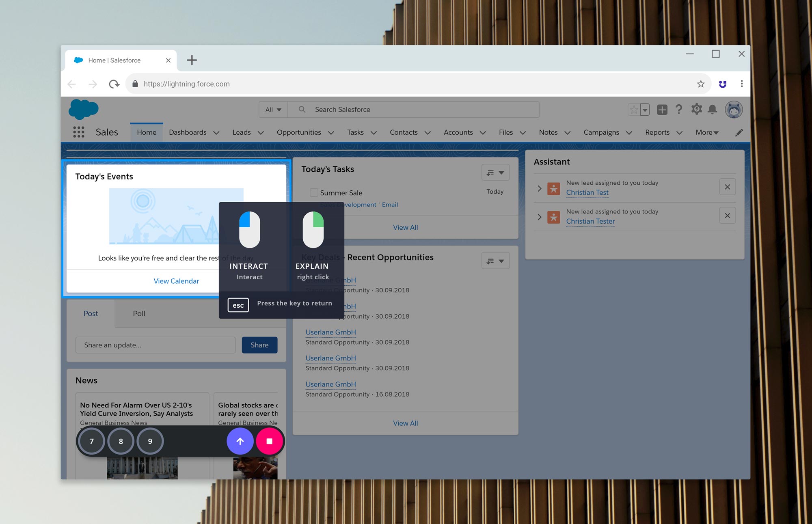Click the global actions plus icon
This screenshot has height=524, width=812.
coord(662,110)
